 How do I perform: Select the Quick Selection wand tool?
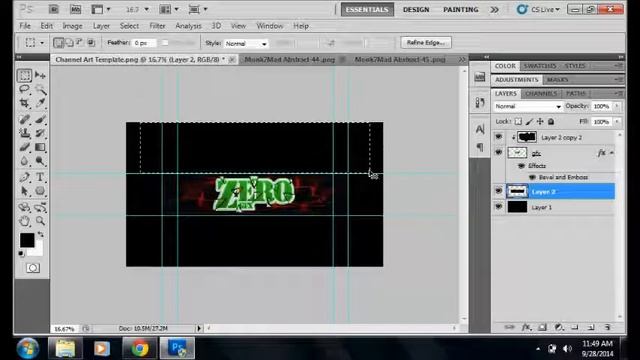point(40,89)
